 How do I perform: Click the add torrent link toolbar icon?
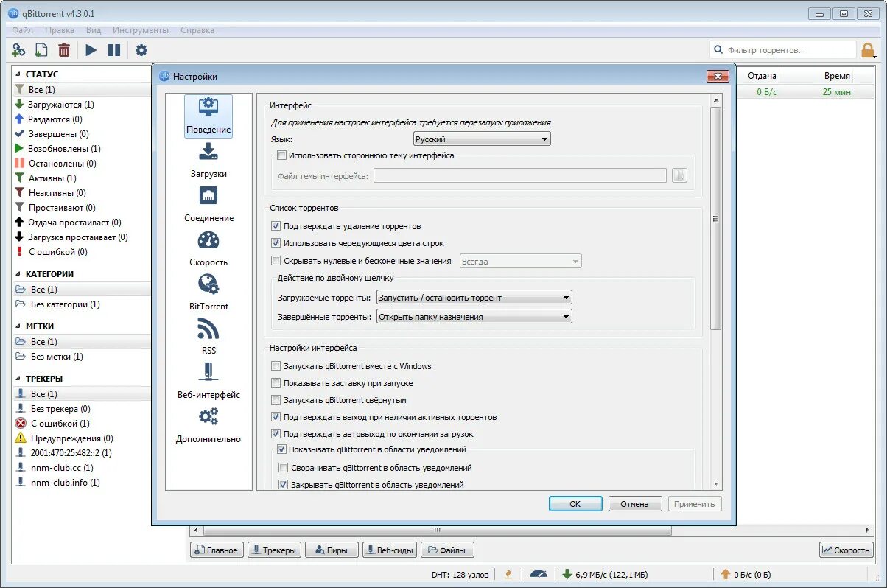click(18, 50)
